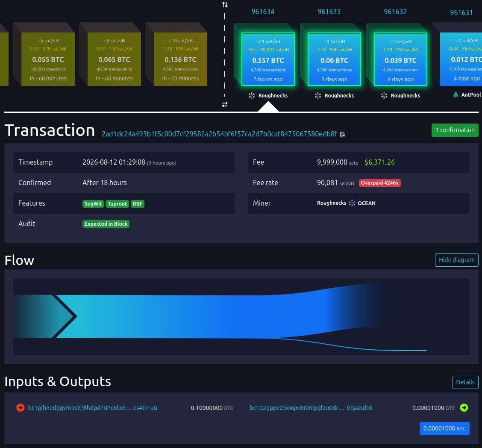This screenshot has width=482, height=448.
Task: Click the RBF feature badge
Action: [x=138, y=204]
